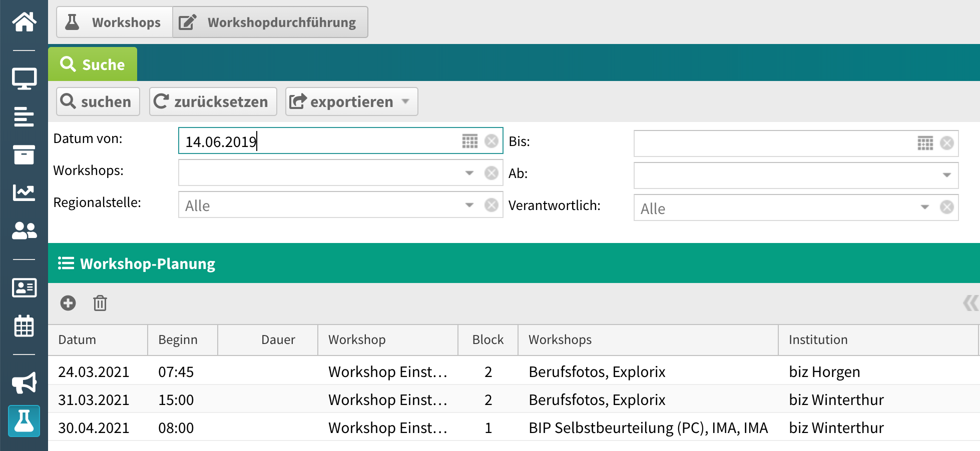Expand the Regionalstelle dropdown
The height and width of the screenshot is (451, 980).
pos(469,205)
